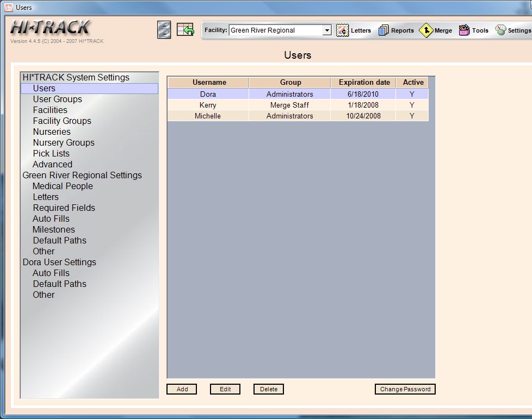The image size is (532, 419).
Task: Expand the Facility dropdown arrow
Action: point(327,30)
